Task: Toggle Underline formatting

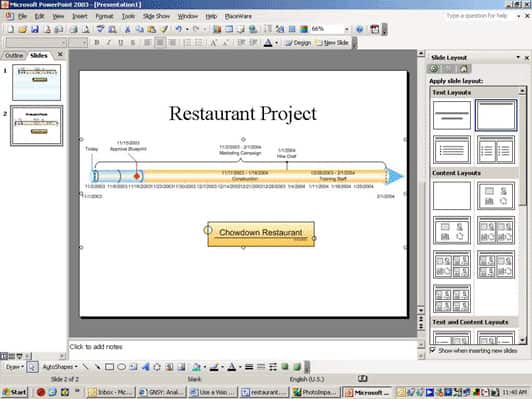Action: click(120, 43)
